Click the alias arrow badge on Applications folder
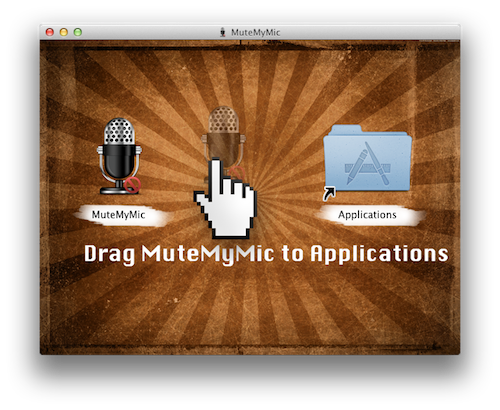The width and height of the screenshot is (500, 410). [329, 194]
